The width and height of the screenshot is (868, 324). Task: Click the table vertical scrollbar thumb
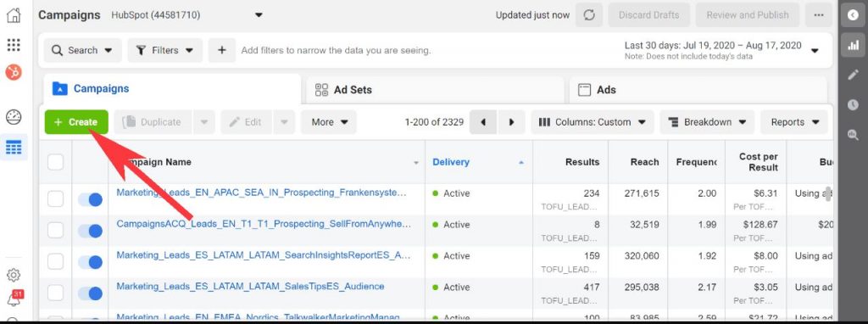(x=828, y=194)
